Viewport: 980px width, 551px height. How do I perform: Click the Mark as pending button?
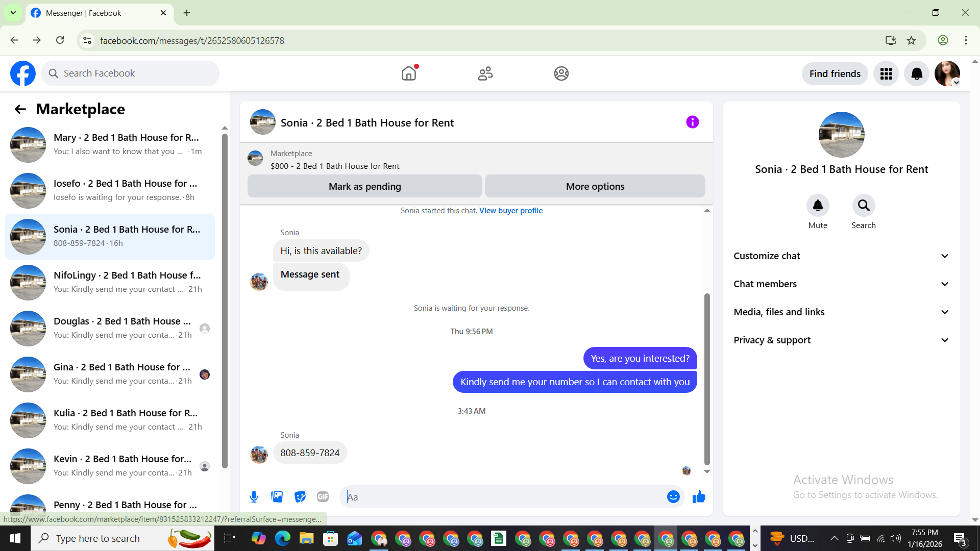pyautogui.click(x=364, y=186)
